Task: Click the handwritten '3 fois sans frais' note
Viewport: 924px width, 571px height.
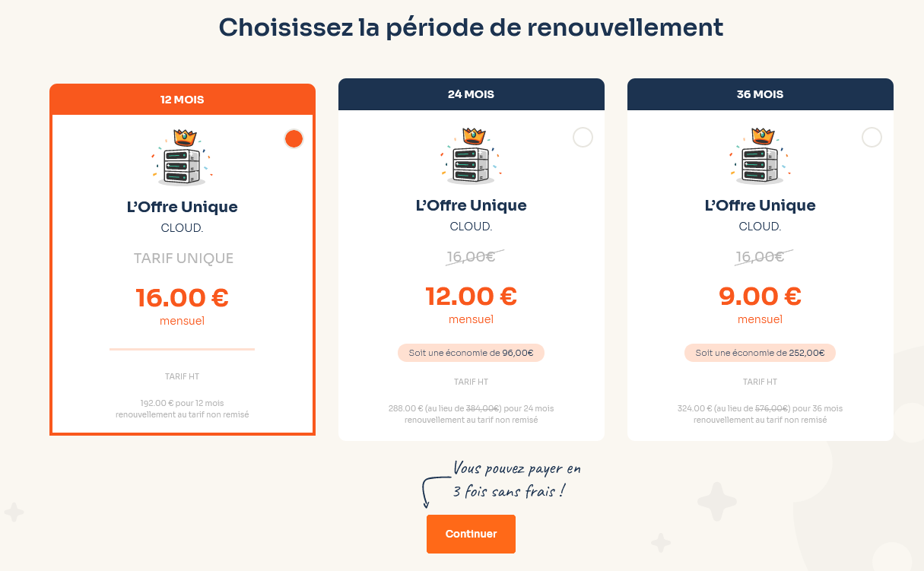Action: [x=517, y=480]
